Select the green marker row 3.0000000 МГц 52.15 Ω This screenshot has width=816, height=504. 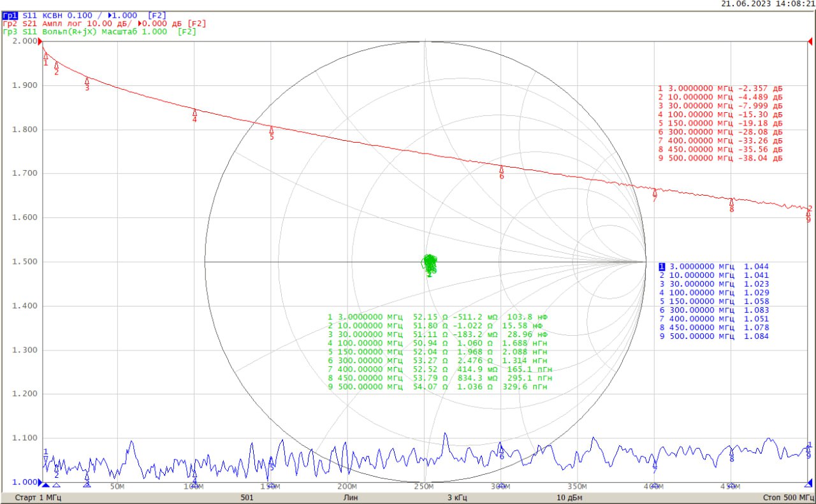click(x=438, y=317)
